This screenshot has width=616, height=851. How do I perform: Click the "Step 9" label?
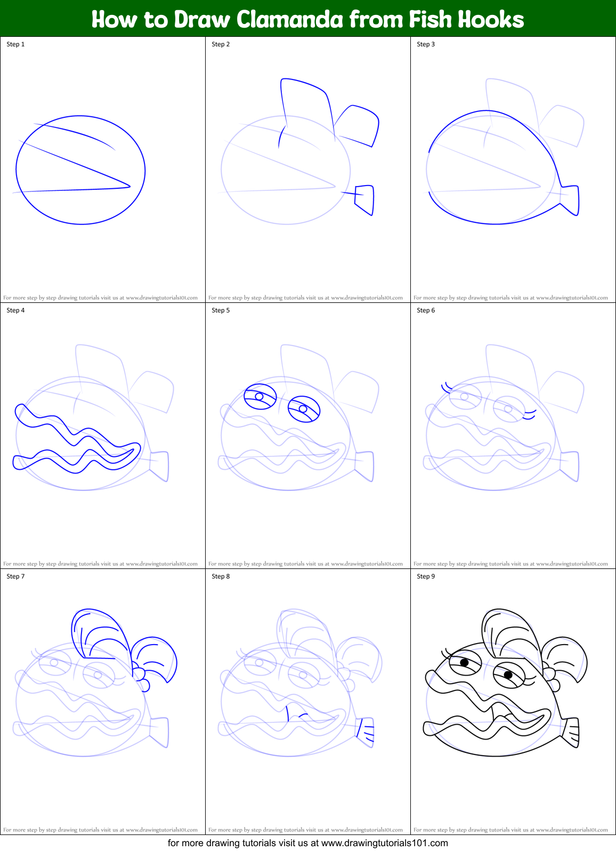point(426,576)
